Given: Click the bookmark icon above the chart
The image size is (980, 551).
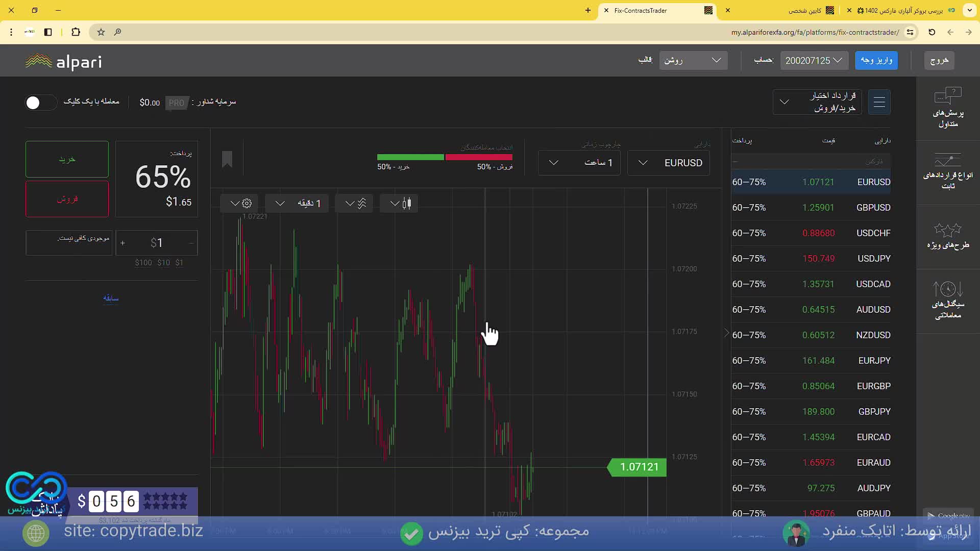Looking at the screenshot, I should click(227, 160).
